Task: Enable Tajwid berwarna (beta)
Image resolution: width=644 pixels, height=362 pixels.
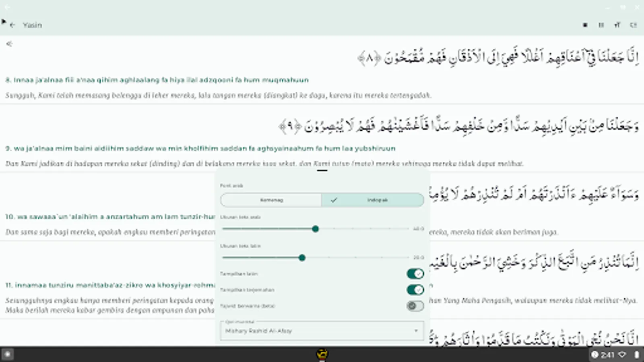Action: (x=415, y=306)
